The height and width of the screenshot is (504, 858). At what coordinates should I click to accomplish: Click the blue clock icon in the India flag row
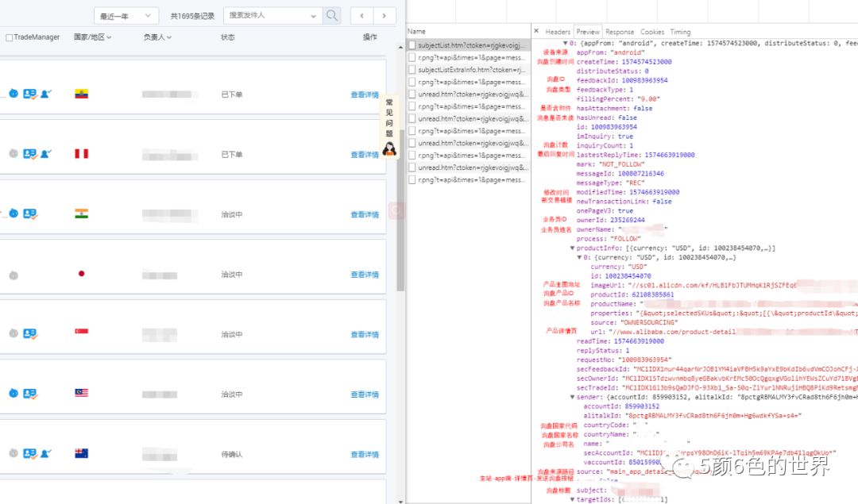tap(14, 214)
